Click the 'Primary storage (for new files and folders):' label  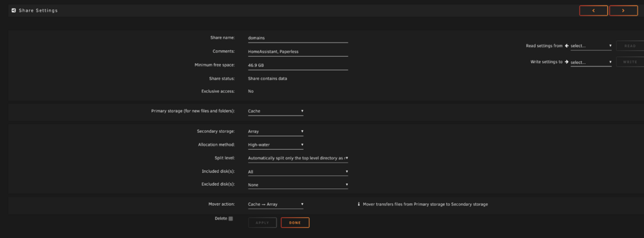[x=193, y=111]
